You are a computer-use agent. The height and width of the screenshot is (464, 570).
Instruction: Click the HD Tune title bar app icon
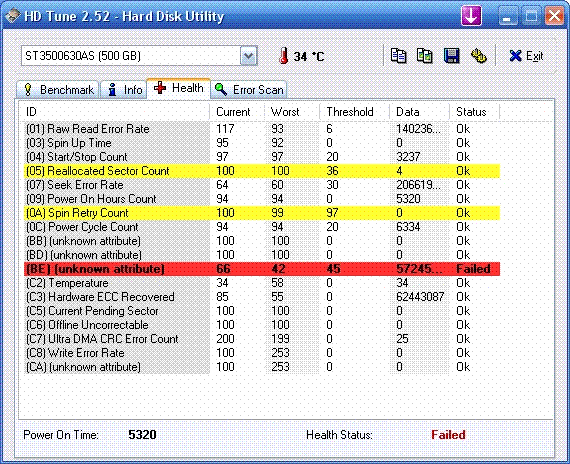click(x=12, y=16)
